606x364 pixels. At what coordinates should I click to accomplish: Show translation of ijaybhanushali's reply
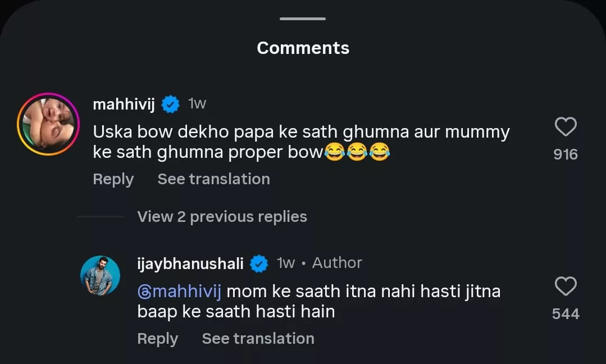258,339
